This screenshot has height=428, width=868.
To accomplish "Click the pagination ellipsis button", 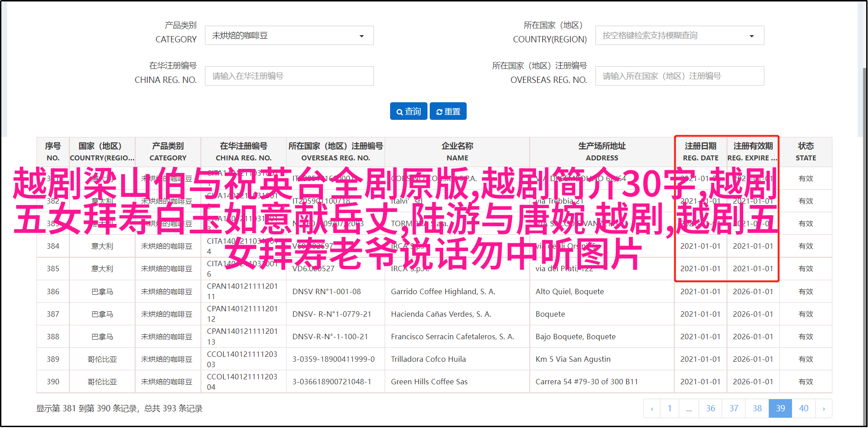I will point(689,409).
